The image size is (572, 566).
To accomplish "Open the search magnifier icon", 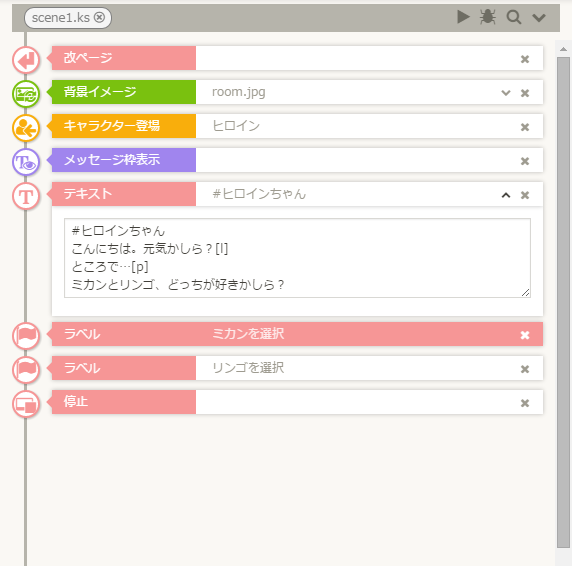I will [514, 17].
